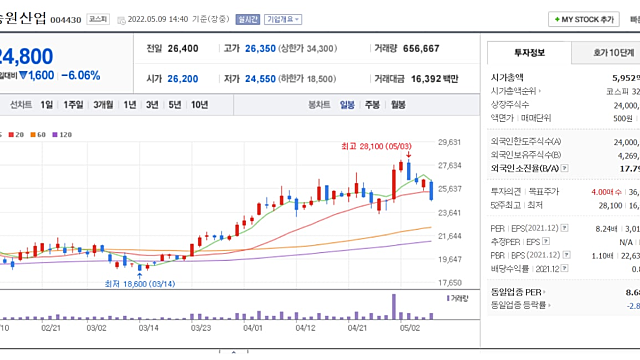Click the -6.06% change rate
This screenshot has width=640, height=360.
(x=81, y=76)
